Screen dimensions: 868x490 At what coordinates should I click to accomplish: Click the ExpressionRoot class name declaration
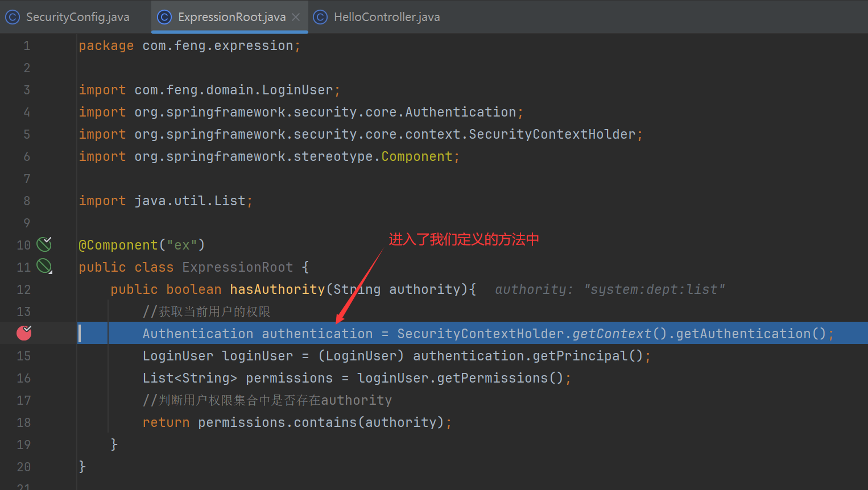point(238,267)
